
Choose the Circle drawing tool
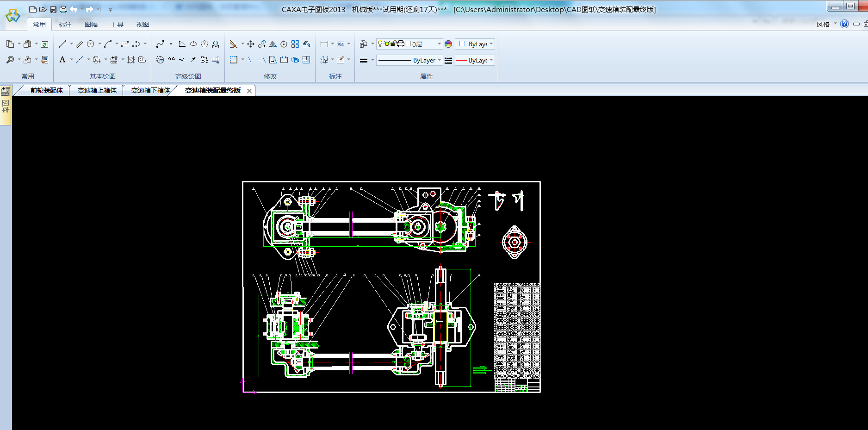click(91, 44)
